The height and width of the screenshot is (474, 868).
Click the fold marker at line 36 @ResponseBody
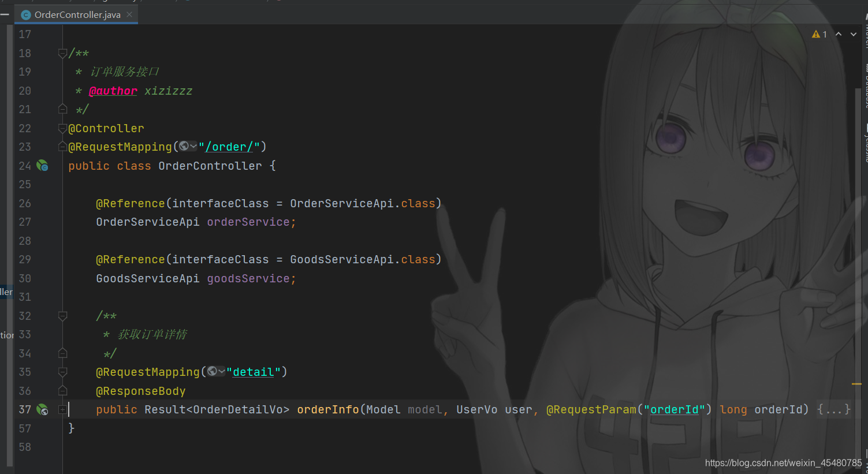point(62,391)
